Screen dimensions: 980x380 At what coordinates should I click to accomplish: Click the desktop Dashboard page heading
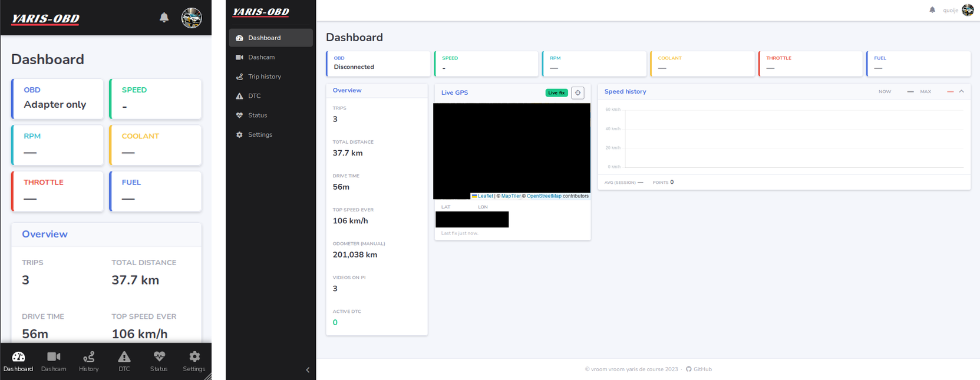(x=354, y=37)
